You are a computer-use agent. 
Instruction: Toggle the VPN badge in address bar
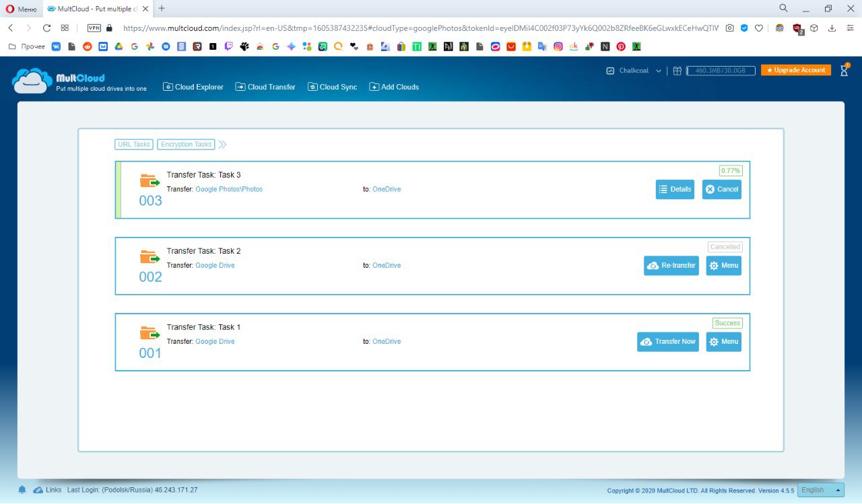click(94, 28)
